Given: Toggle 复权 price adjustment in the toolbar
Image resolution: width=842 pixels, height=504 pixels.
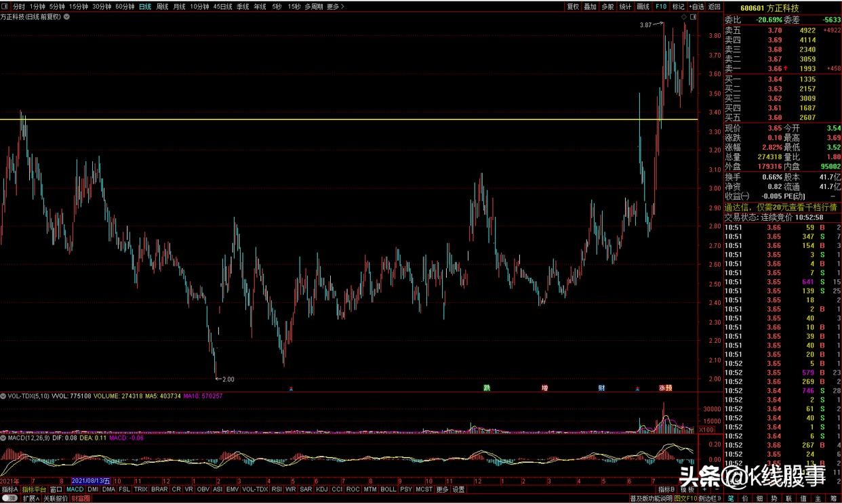Looking at the screenshot, I should (x=573, y=6).
